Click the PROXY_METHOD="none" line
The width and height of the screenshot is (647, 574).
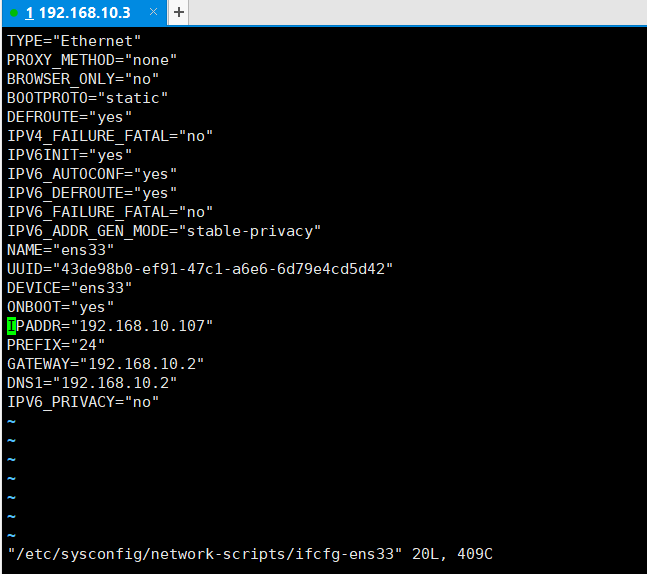[x=92, y=60]
